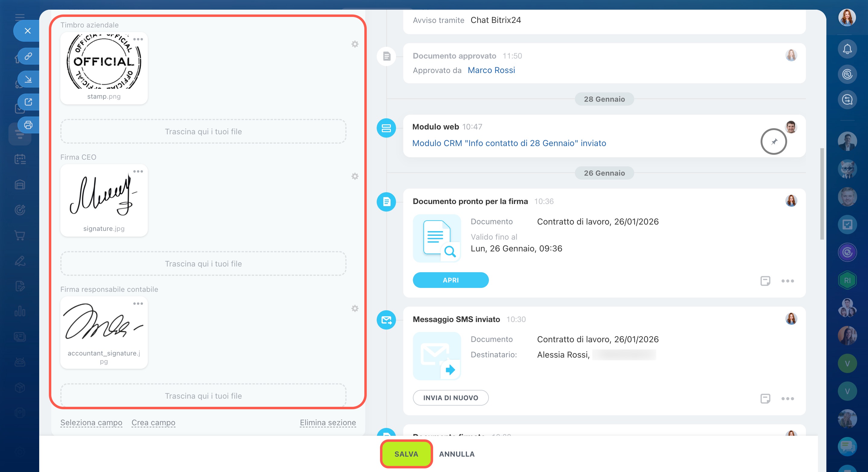Open the open-in-new-window icon button
This screenshot has height=472, width=868.
pyautogui.click(x=28, y=102)
